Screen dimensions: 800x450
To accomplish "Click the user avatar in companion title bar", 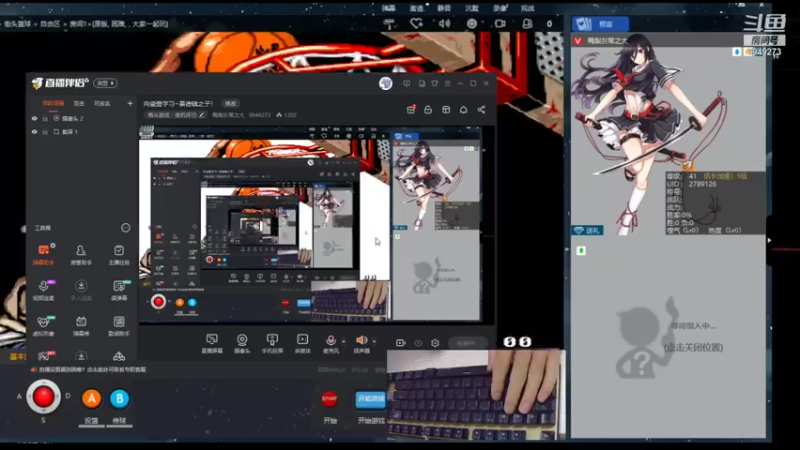I will click(386, 83).
